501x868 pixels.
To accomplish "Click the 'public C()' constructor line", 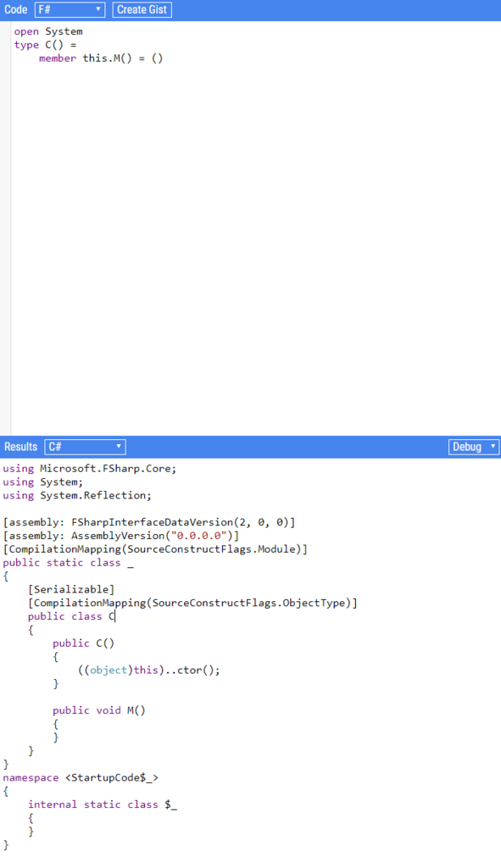I will click(84, 643).
